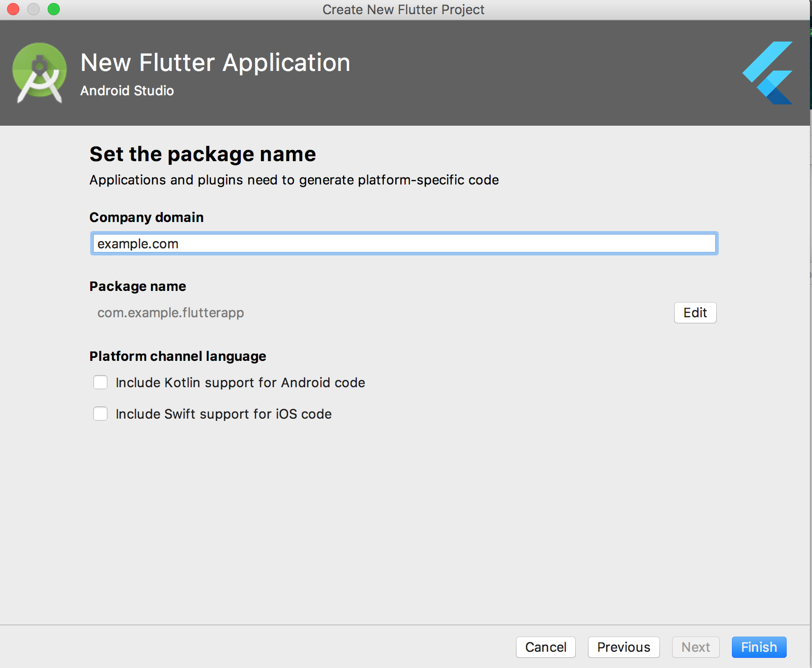Focus the Company domain text field

(x=404, y=244)
